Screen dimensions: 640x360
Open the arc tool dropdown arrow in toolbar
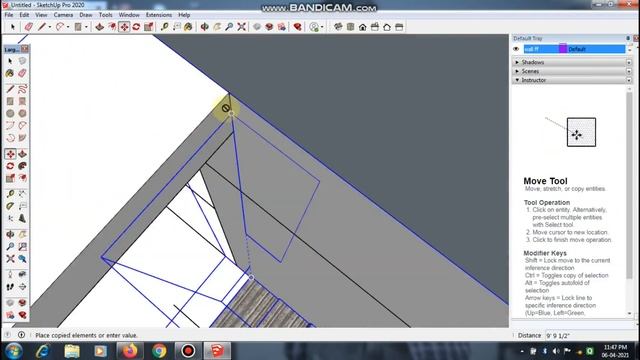click(x=68, y=27)
